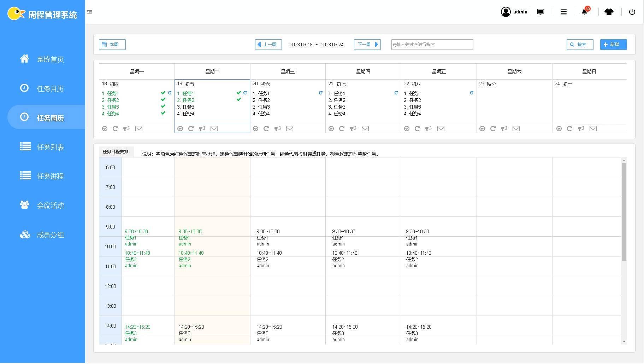Click Saturday's complete check-circle icon
This screenshot has height=364, width=644.
click(482, 129)
